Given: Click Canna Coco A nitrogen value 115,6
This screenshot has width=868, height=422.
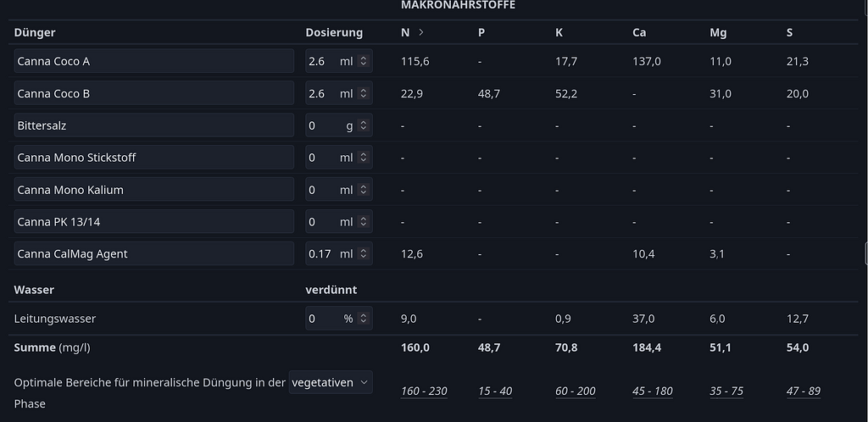Looking at the screenshot, I should tap(415, 61).
